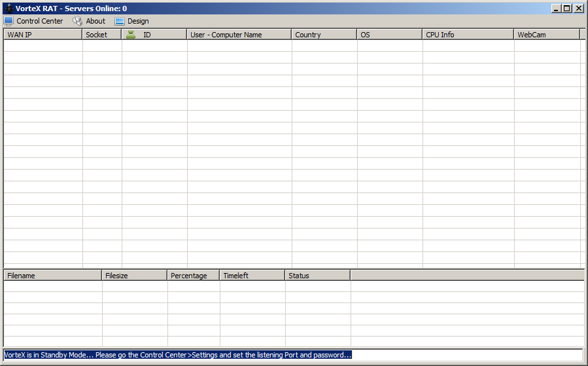Click the Filename column header in transfers
Image resolution: width=588 pixels, height=366 pixels.
52,276
